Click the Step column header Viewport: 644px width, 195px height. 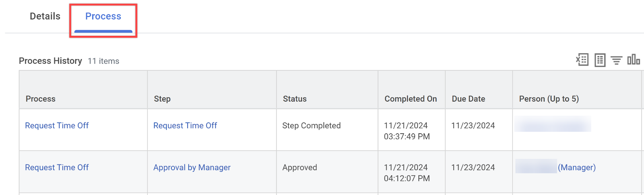click(162, 99)
